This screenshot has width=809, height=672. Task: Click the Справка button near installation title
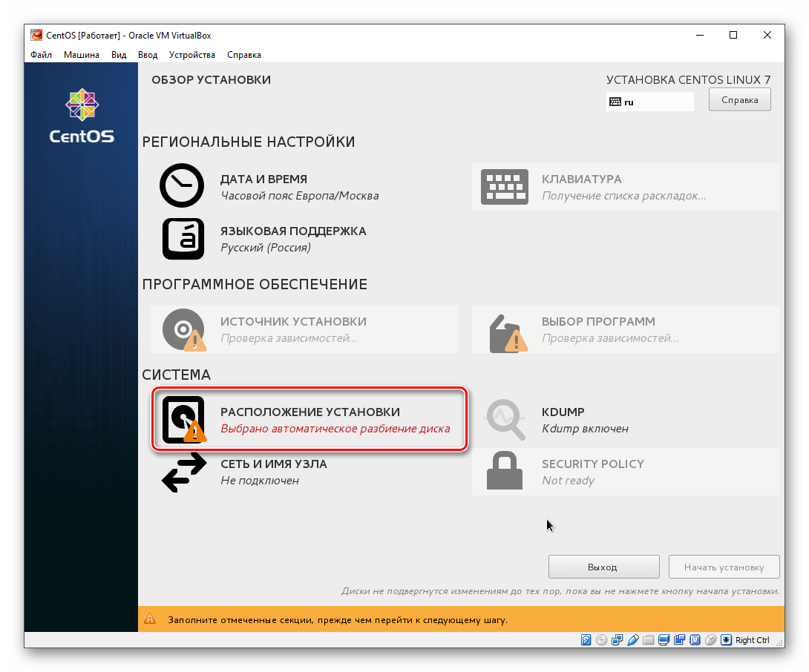(x=738, y=99)
